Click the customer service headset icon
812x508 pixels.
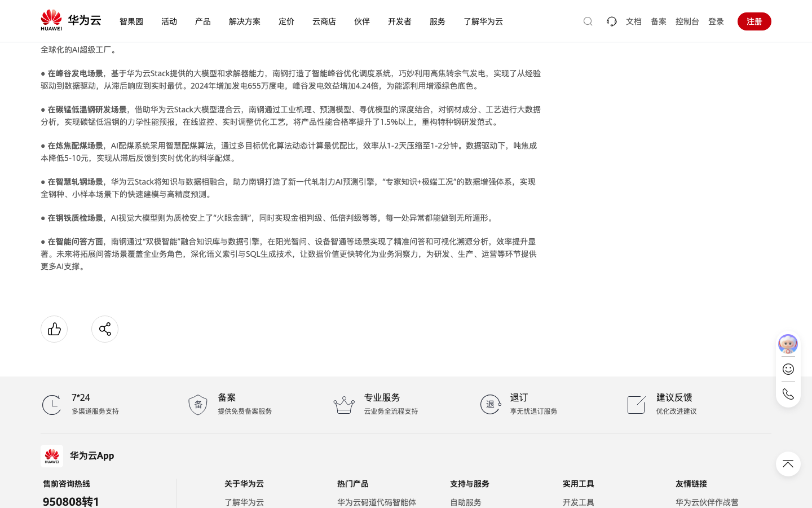tap(612, 21)
